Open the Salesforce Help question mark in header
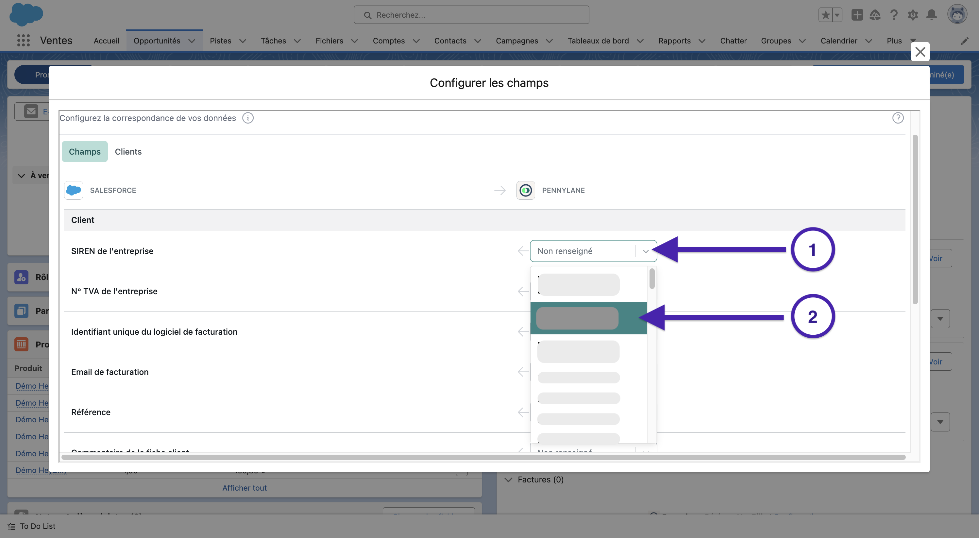980x538 pixels. (894, 15)
